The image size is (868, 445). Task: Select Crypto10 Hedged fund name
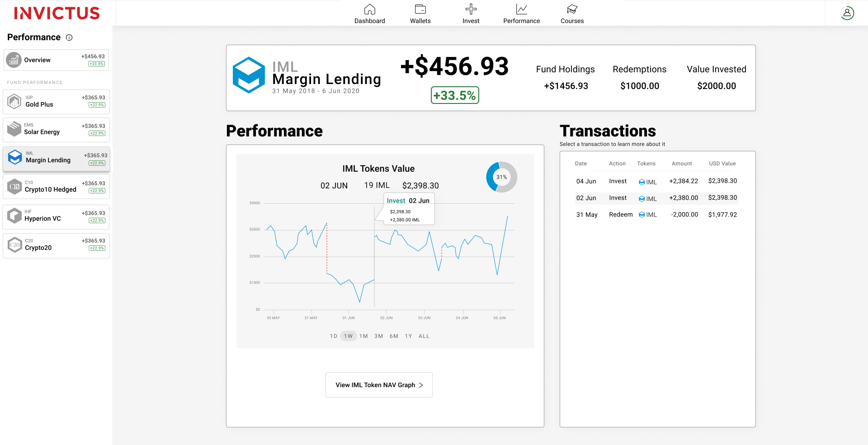(x=51, y=189)
